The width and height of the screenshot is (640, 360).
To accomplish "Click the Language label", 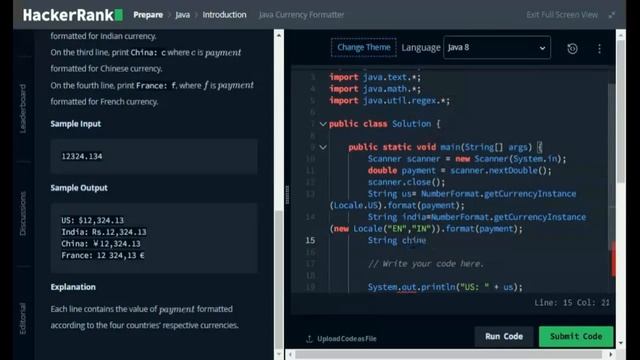I will click(x=421, y=48).
